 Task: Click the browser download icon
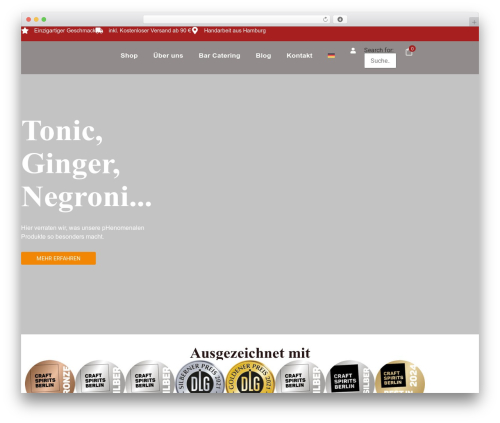pos(340,20)
